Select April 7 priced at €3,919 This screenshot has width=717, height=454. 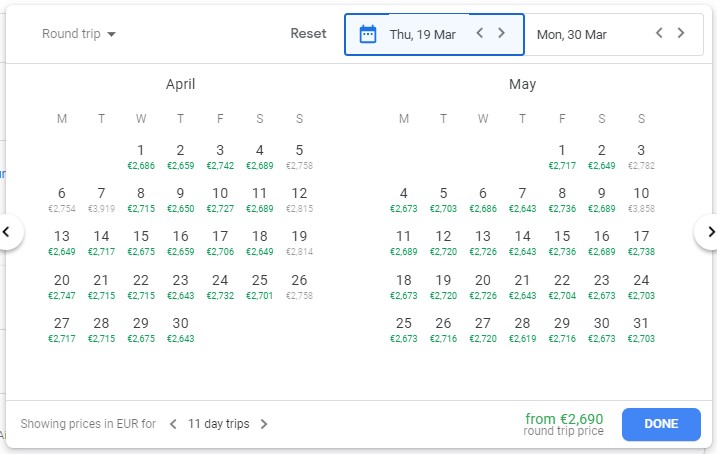pos(101,198)
